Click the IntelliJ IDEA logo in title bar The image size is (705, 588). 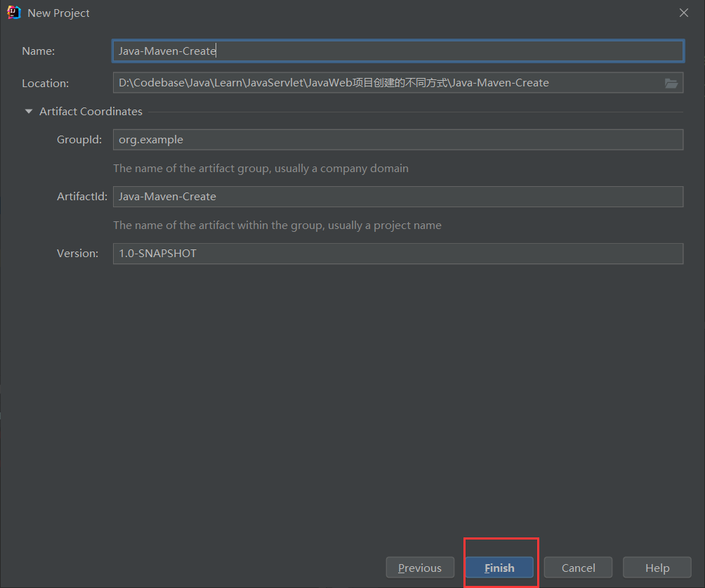[13, 13]
